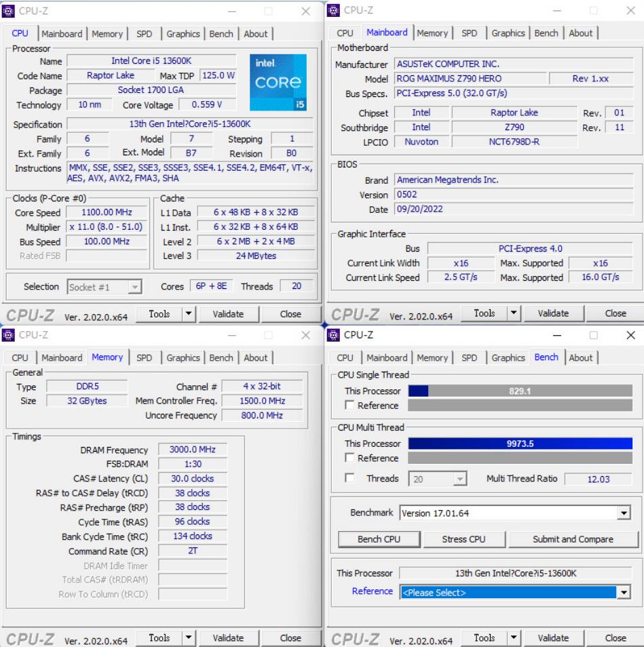Open About tab in Bench window

tap(580, 357)
